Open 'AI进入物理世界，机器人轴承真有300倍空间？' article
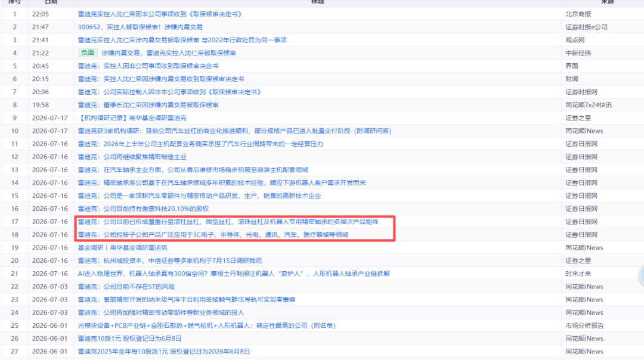Screen dimensions: 644x360 (234, 274)
